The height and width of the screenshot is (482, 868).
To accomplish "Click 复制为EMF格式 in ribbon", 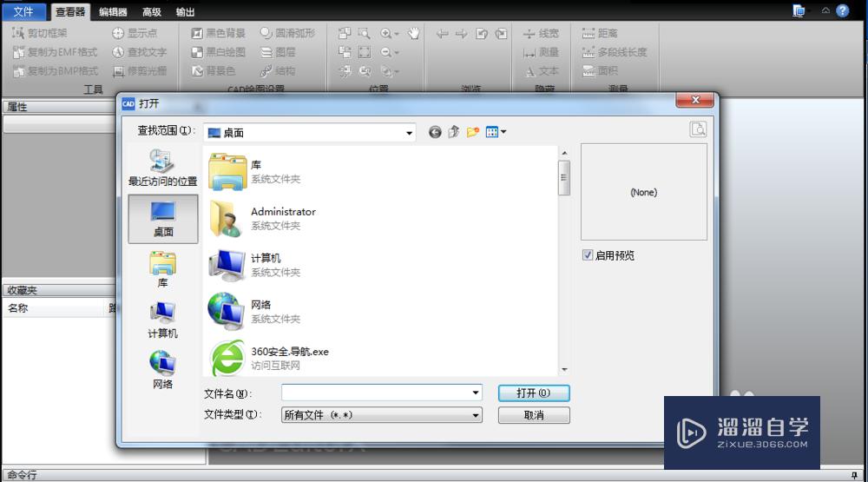I will (x=55, y=52).
